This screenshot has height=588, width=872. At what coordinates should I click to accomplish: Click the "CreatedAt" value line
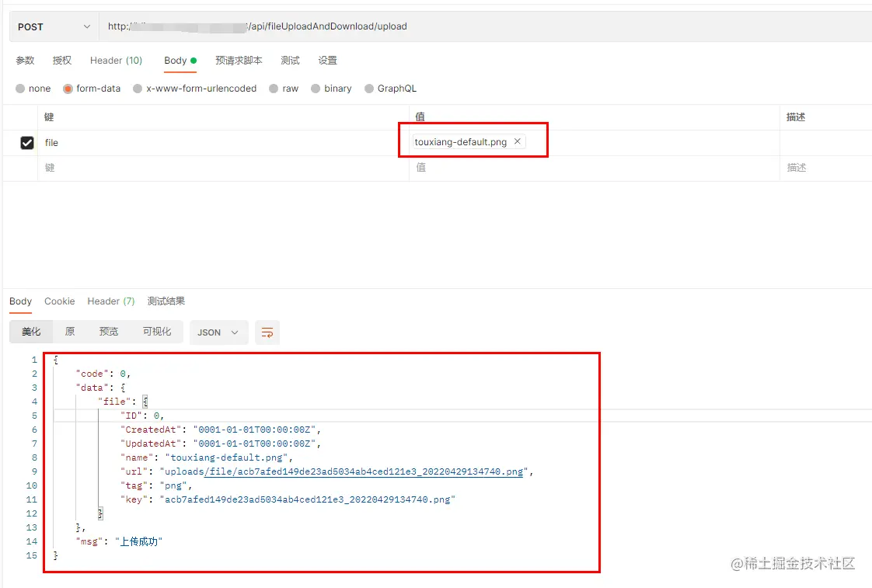click(x=220, y=430)
